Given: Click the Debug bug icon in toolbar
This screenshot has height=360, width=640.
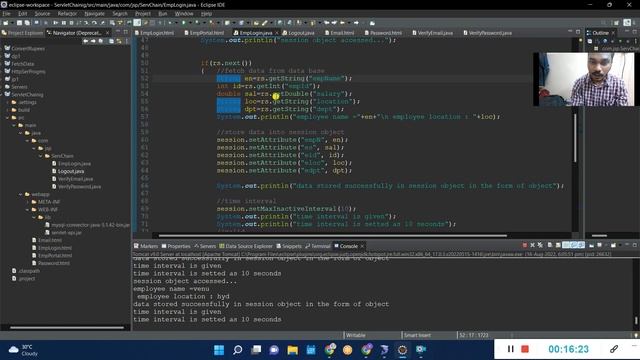Looking at the screenshot, I should 169,23.
